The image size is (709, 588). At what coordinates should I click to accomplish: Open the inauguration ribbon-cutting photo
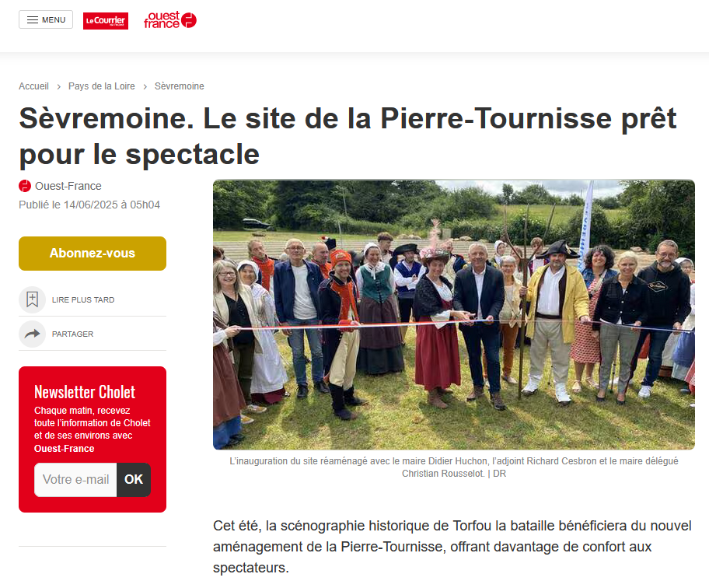[x=454, y=315]
